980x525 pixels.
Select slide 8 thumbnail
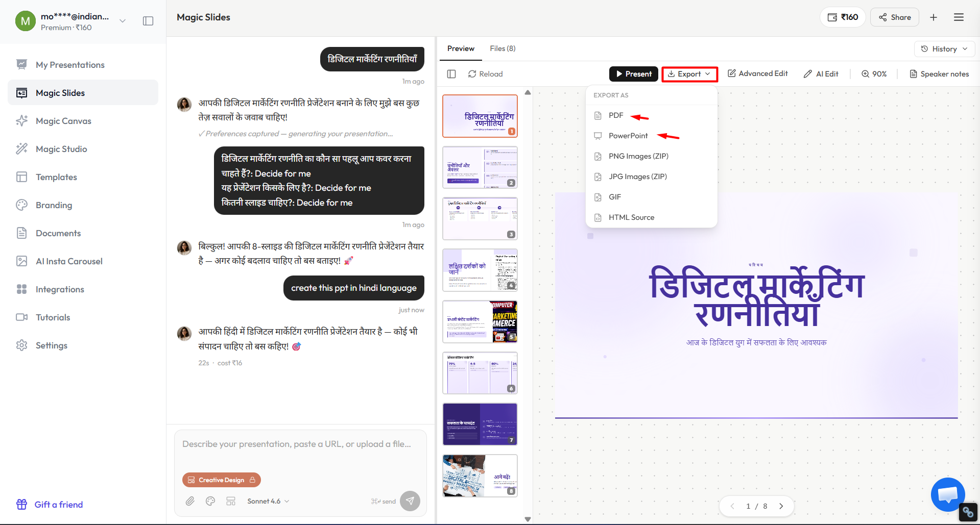pos(480,476)
